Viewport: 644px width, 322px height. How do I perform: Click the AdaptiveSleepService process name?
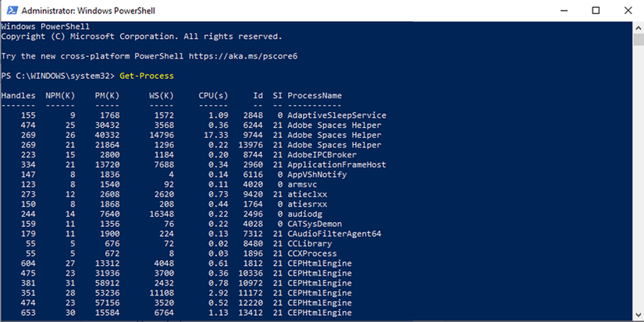[336, 115]
